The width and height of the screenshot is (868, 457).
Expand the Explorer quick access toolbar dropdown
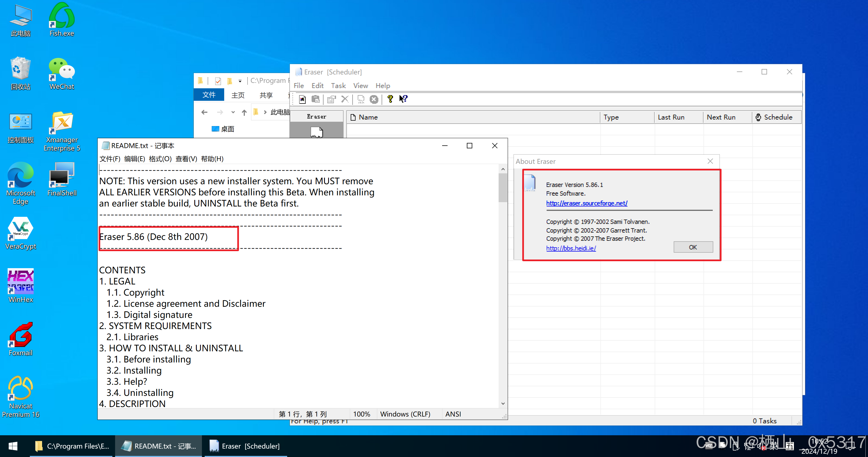(x=240, y=81)
